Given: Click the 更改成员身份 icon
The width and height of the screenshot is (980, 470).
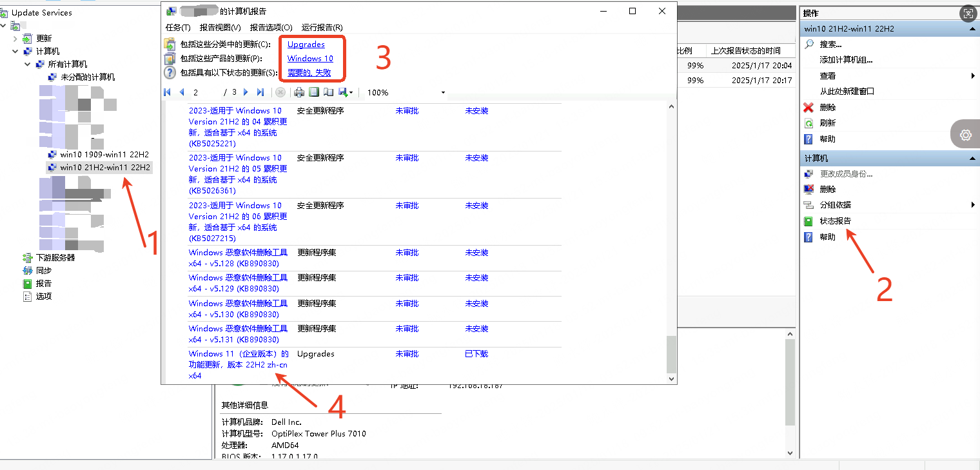Looking at the screenshot, I should pos(809,174).
